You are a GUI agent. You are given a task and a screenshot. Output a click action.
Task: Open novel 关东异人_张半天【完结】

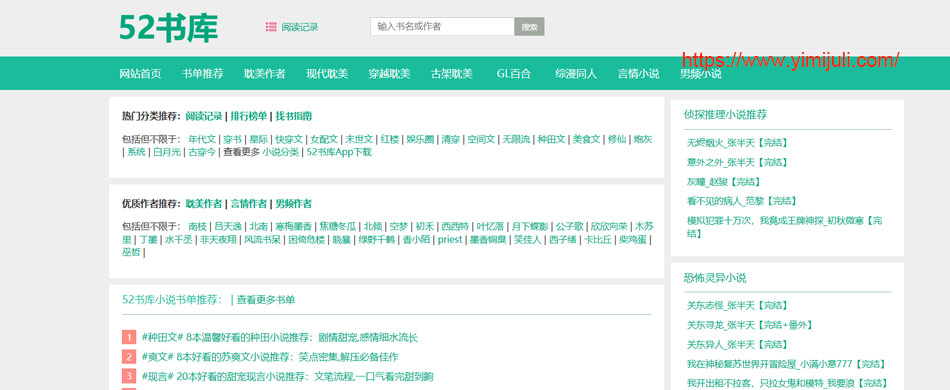click(x=737, y=345)
